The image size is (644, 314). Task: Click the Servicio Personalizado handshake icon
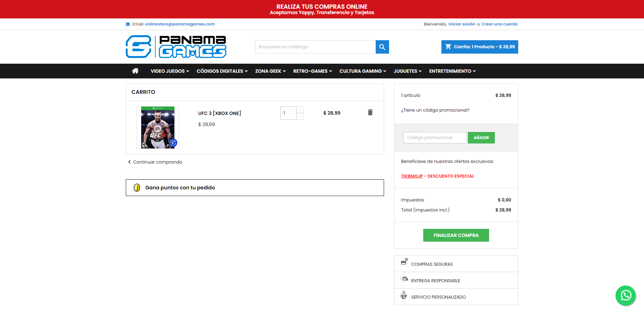point(404,295)
